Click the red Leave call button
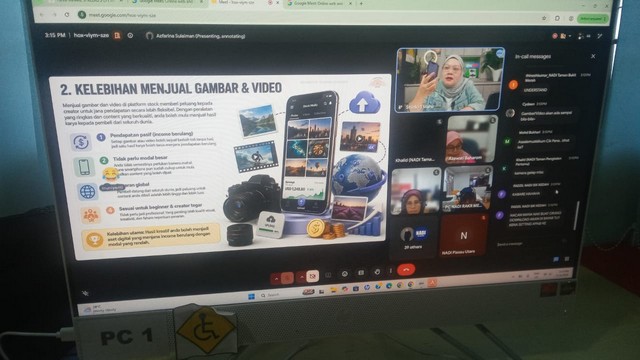Viewport: 640px width, 360px height. pos(406,270)
